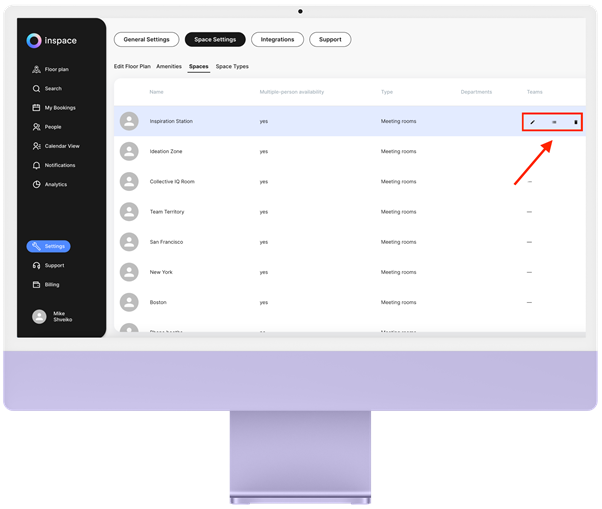Select the Space Settings tab
This screenshot has width=602, height=509.
point(215,40)
